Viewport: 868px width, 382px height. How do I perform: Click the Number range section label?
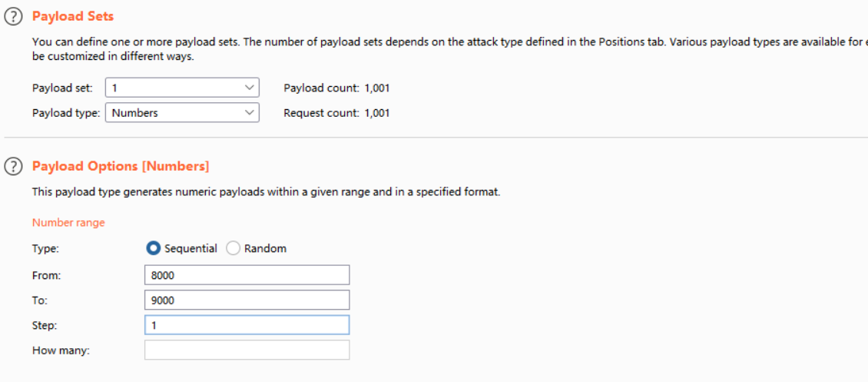tap(68, 223)
